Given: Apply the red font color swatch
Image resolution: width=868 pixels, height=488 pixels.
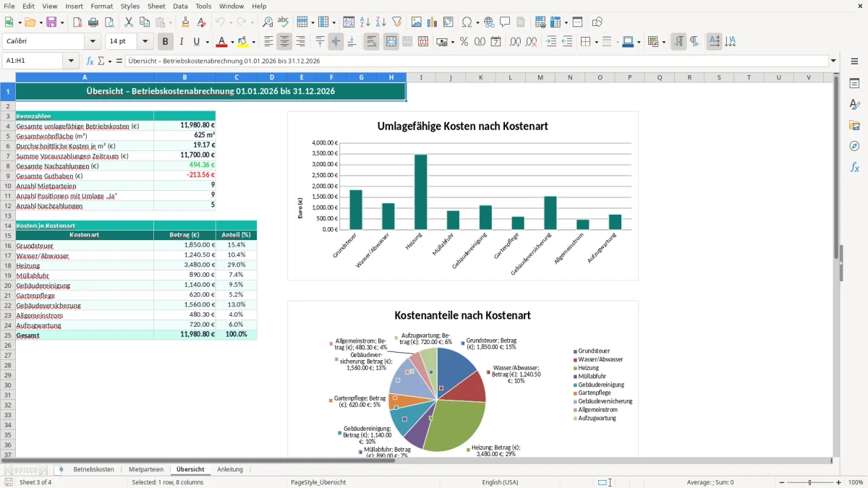Looking at the screenshot, I should pyautogui.click(x=222, y=42).
